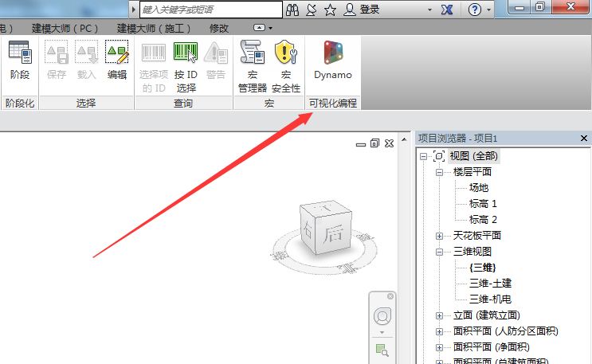
Task: Click the binoculars search icon
Action: click(x=292, y=10)
